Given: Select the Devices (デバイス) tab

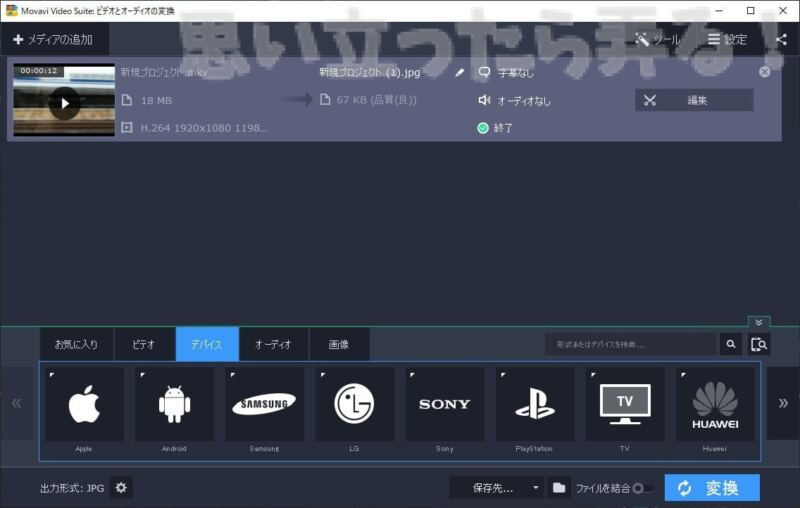Looking at the screenshot, I should [207, 344].
